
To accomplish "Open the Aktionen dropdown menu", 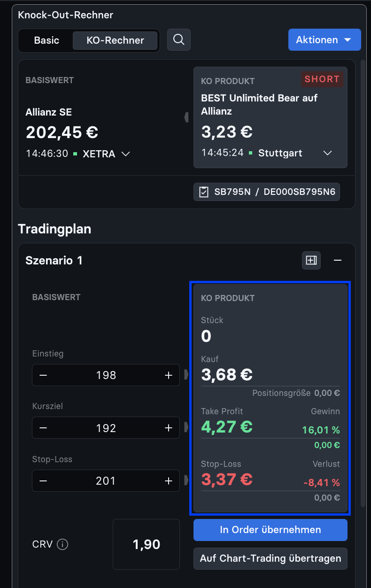I will [325, 40].
